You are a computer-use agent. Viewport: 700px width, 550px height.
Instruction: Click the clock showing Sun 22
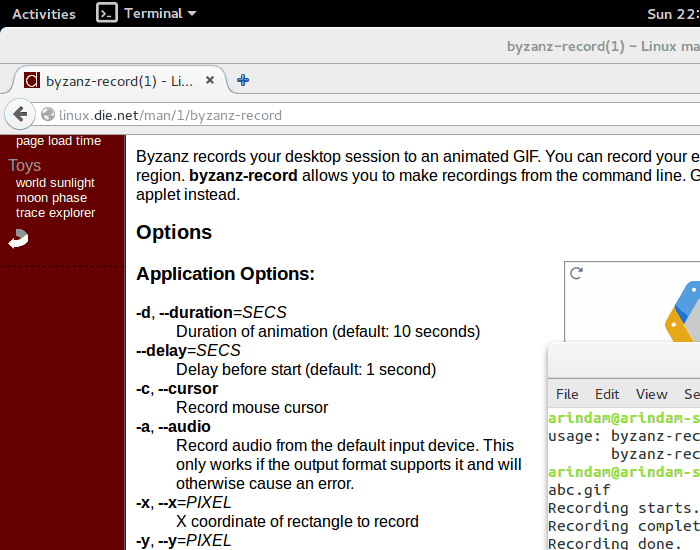(673, 14)
